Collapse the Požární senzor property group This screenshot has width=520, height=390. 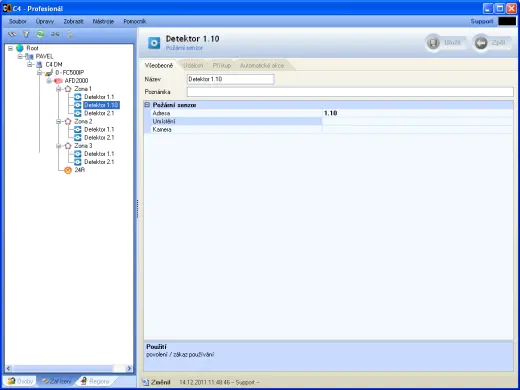click(147, 105)
